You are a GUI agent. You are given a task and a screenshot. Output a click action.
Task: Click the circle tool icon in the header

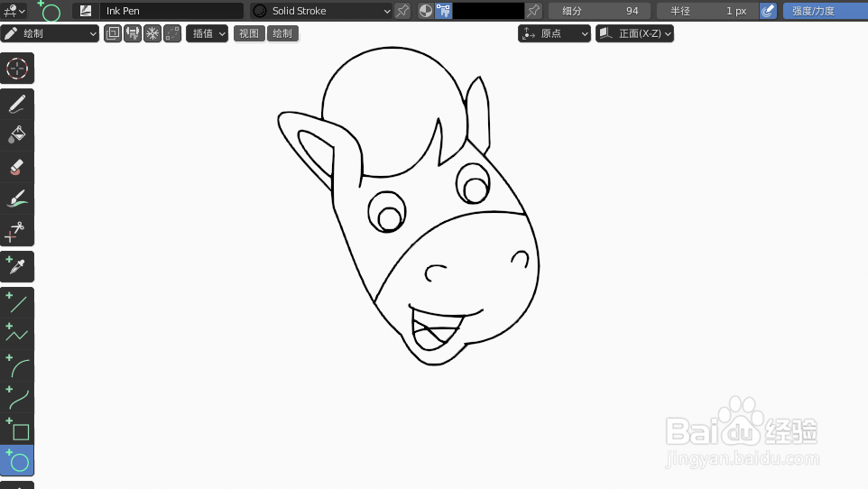50,11
